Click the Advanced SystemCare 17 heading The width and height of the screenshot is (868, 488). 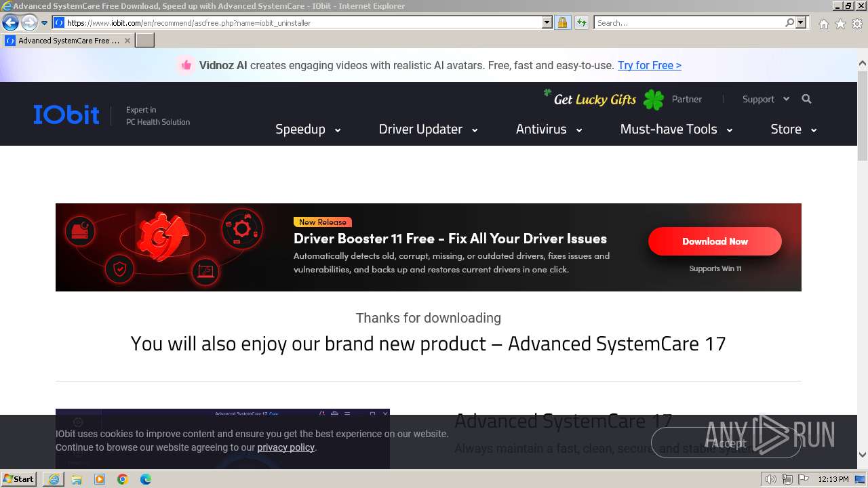click(x=563, y=421)
